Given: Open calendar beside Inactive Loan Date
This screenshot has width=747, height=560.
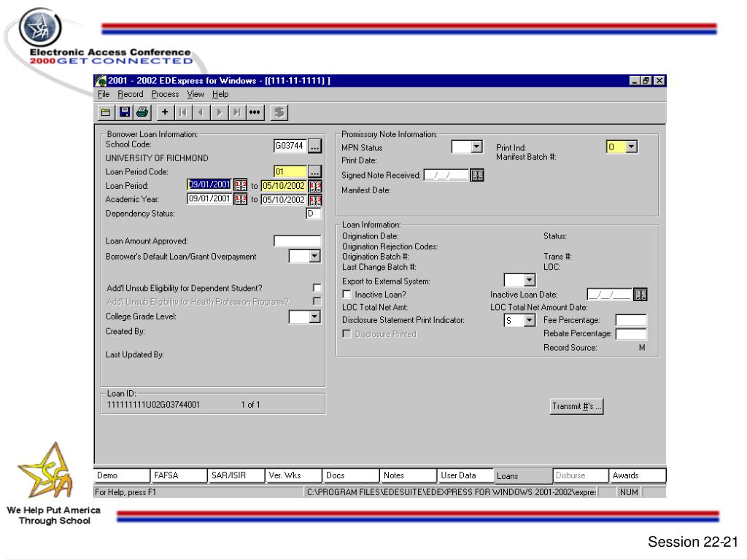Looking at the screenshot, I should point(641,294).
